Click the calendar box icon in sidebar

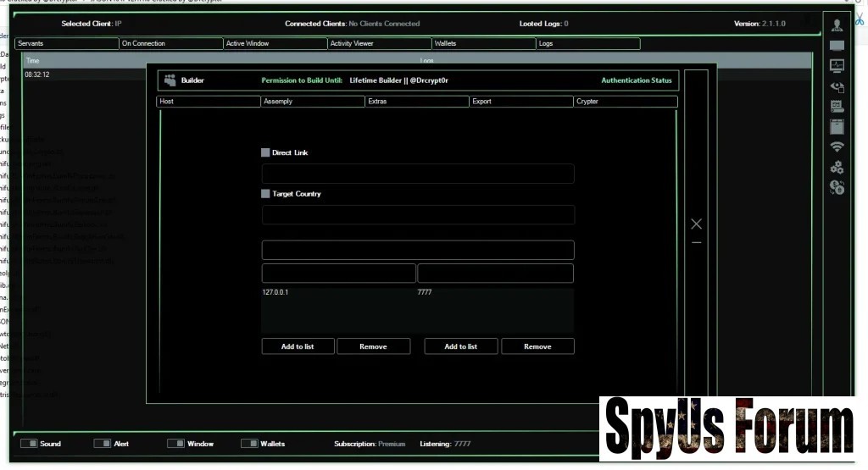coord(837,126)
